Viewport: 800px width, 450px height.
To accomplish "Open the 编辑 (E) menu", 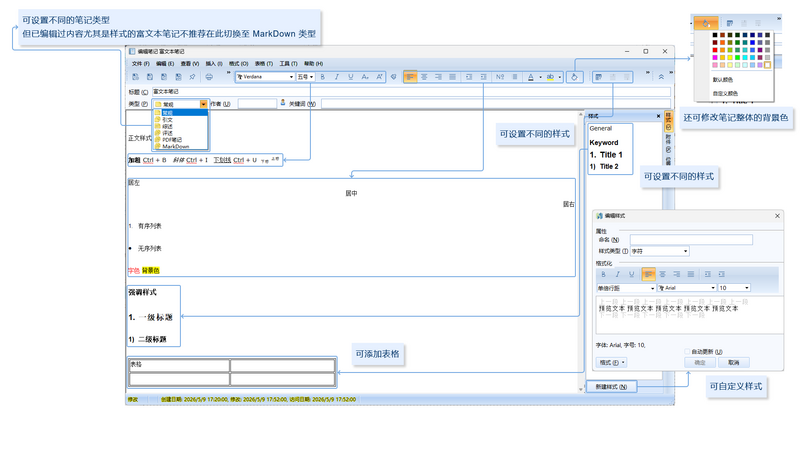I will [165, 64].
